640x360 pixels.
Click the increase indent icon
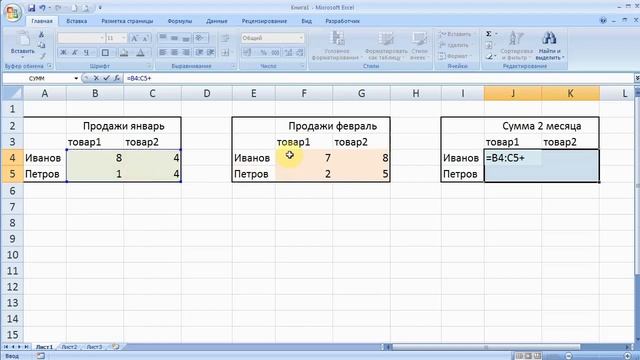[x=211, y=53]
